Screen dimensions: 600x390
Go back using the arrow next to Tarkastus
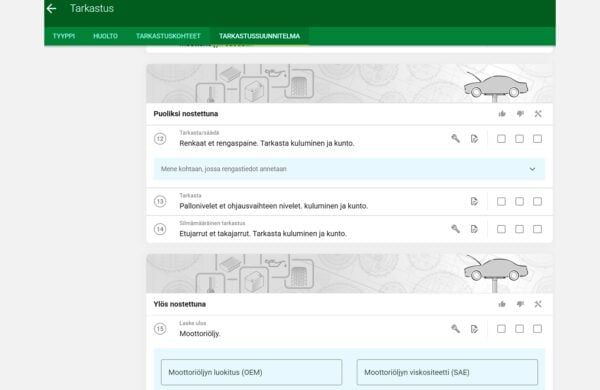(51, 8)
